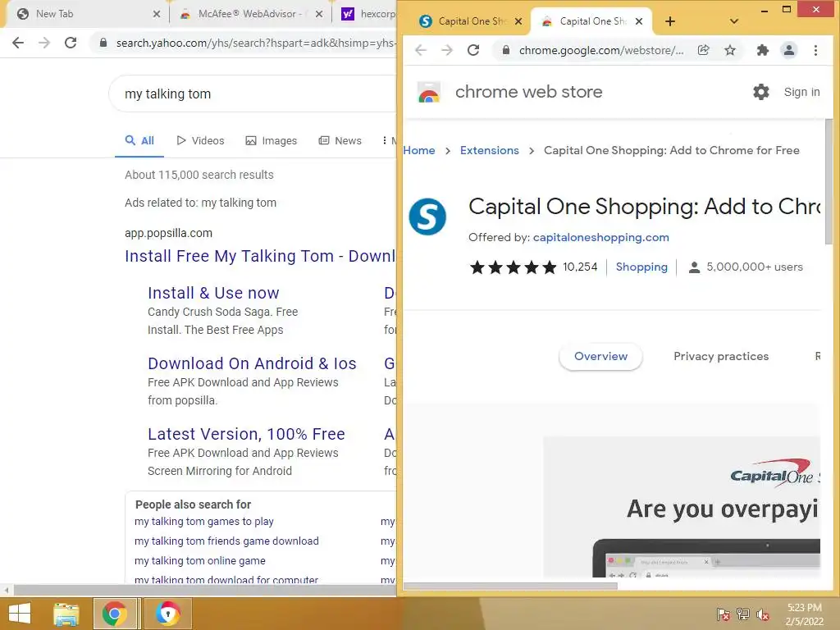Select the Videos search filter

point(200,141)
